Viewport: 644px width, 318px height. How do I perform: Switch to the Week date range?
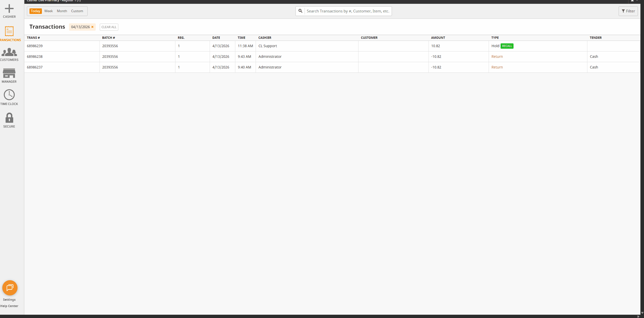(x=48, y=11)
